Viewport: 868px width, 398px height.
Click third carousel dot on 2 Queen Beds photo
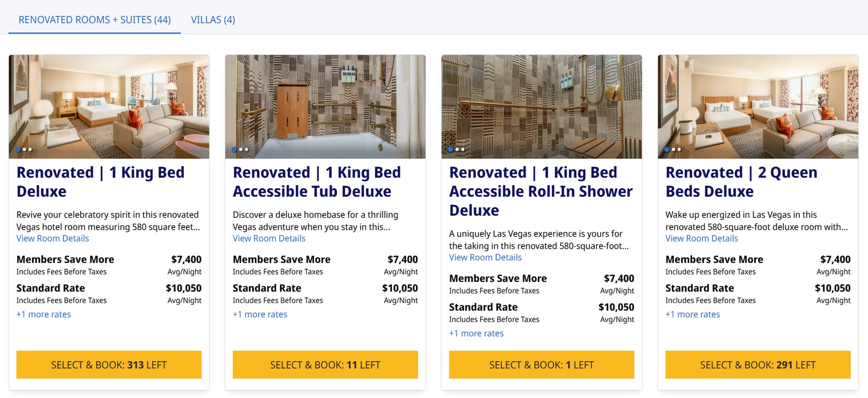coord(679,149)
